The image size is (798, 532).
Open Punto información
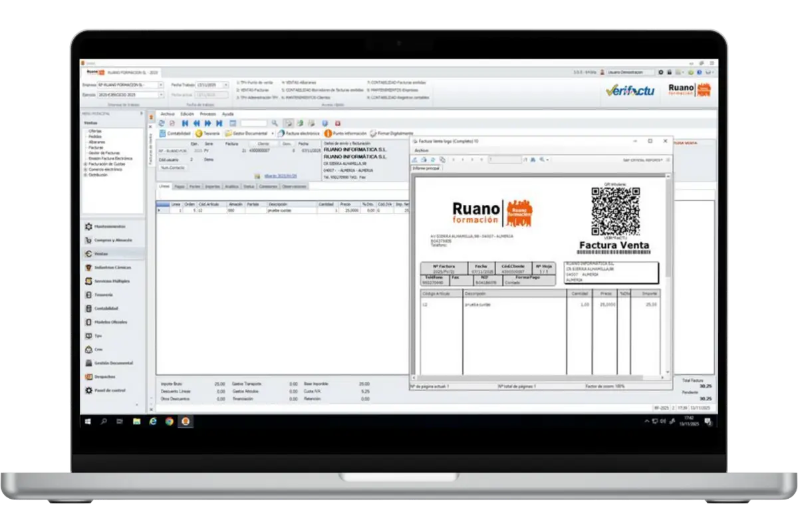point(328,133)
